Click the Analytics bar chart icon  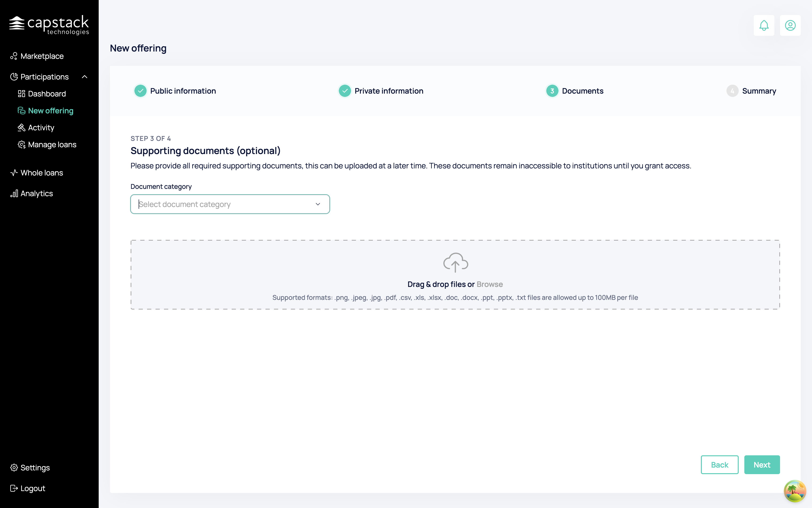14,194
